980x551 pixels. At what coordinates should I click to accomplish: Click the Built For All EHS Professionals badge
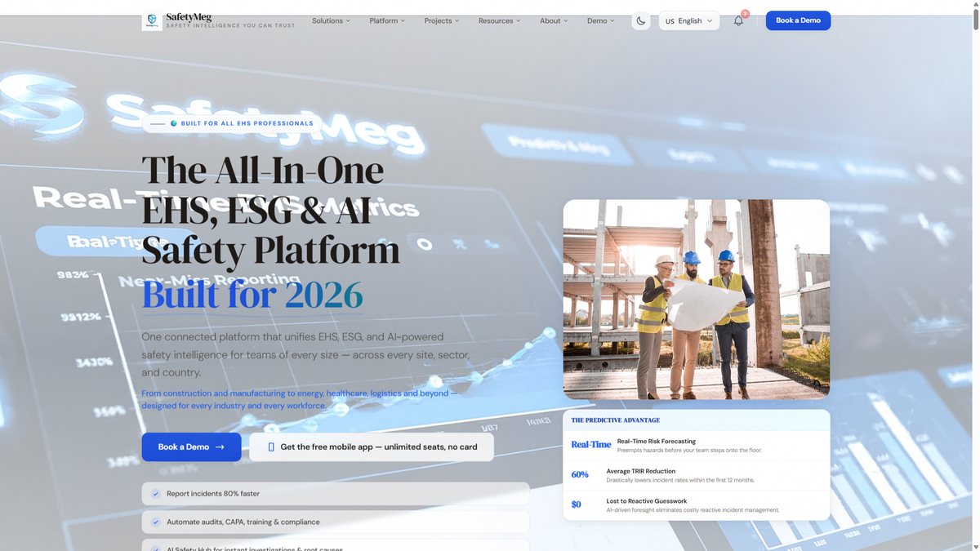pyautogui.click(x=230, y=123)
